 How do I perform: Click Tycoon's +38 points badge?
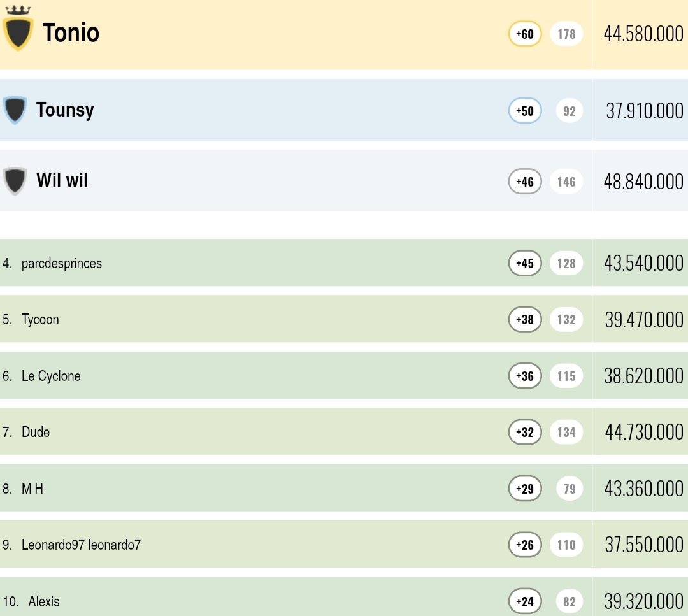coord(525,319)
